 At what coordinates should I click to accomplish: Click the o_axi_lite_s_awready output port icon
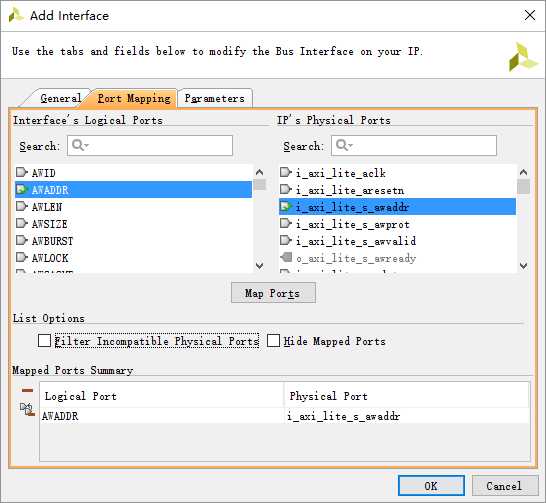tap(286, 258)
